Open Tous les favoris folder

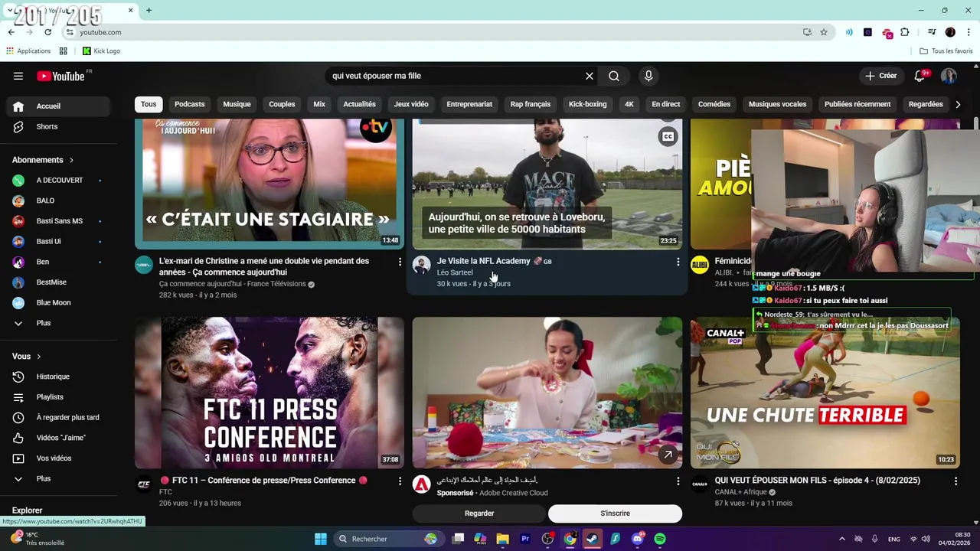click(x=946, y=51)
